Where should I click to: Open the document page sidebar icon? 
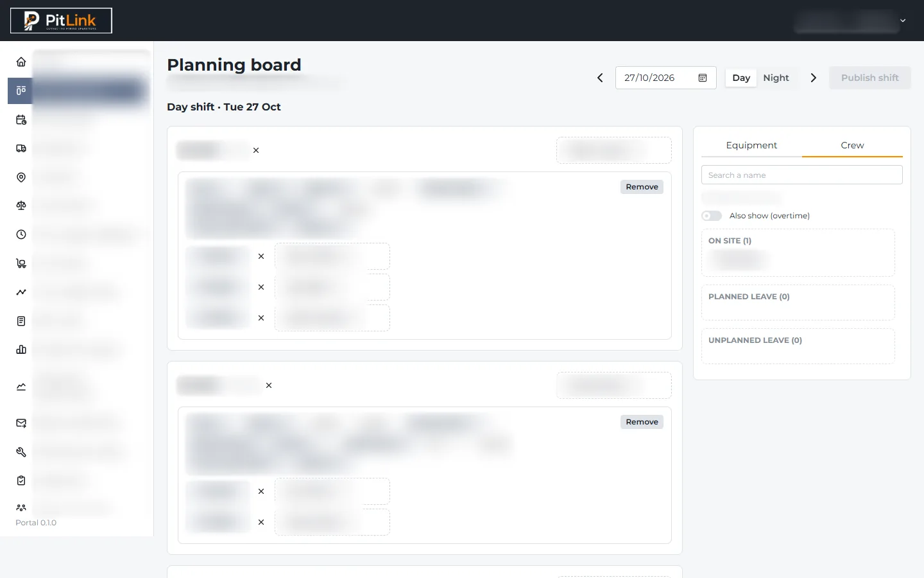[x=21, y=321]
